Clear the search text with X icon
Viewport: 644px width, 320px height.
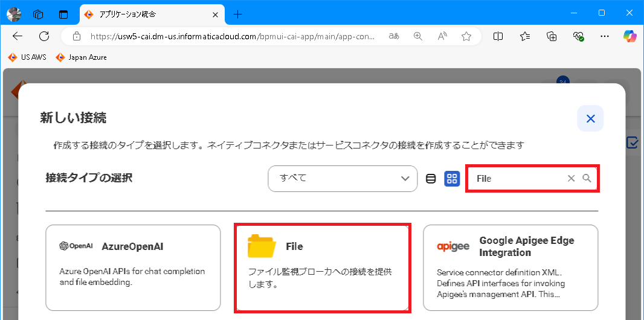point(572,178)
